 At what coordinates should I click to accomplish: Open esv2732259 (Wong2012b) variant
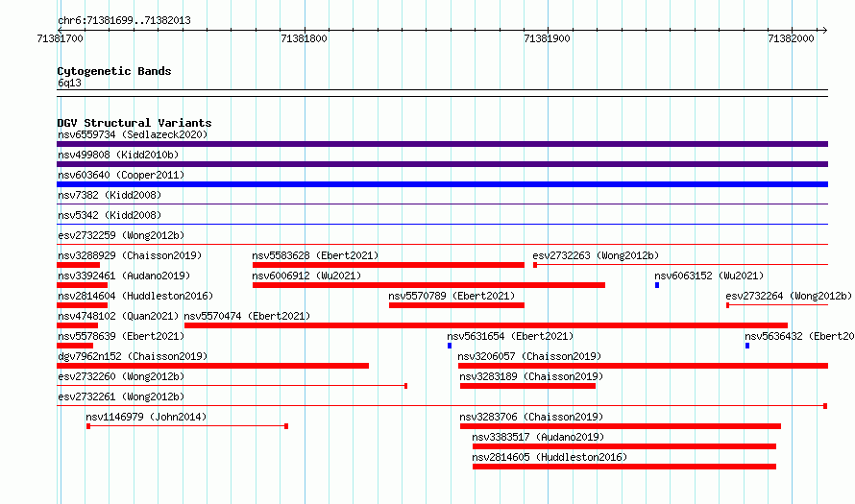click(121, 235)
